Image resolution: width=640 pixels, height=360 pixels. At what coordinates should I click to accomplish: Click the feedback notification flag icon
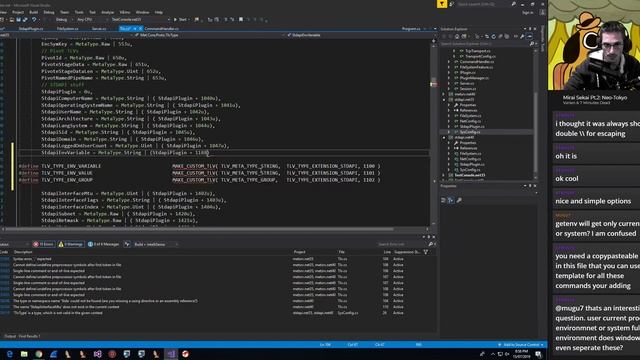(x=442, y=4)
